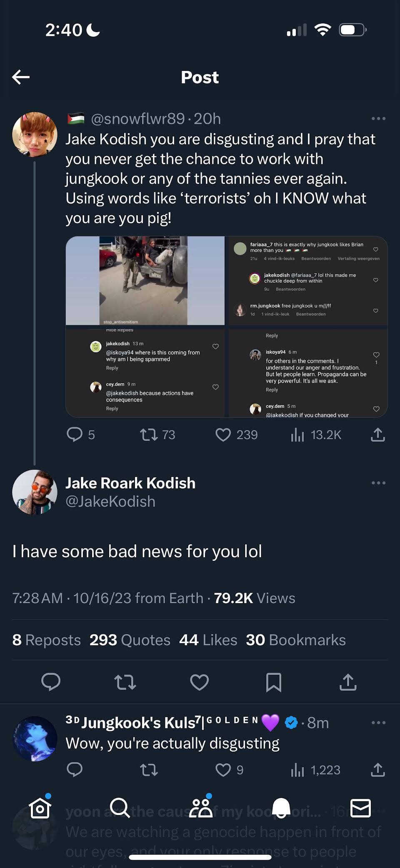Share Jake Kodish's main post

coord(348,682)
